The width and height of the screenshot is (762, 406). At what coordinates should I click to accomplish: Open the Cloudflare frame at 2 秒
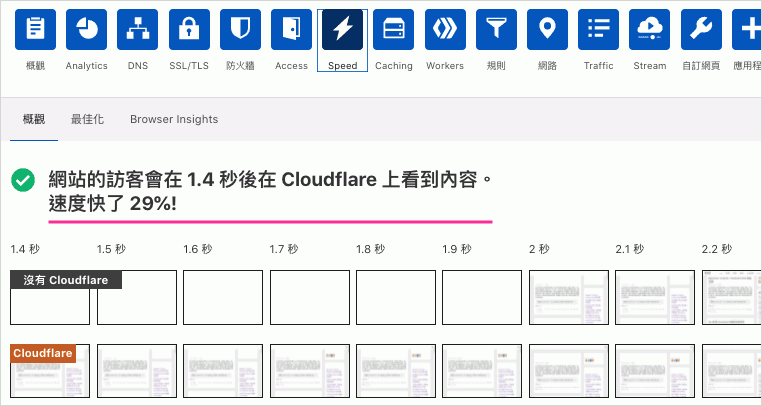pos(569,371)
